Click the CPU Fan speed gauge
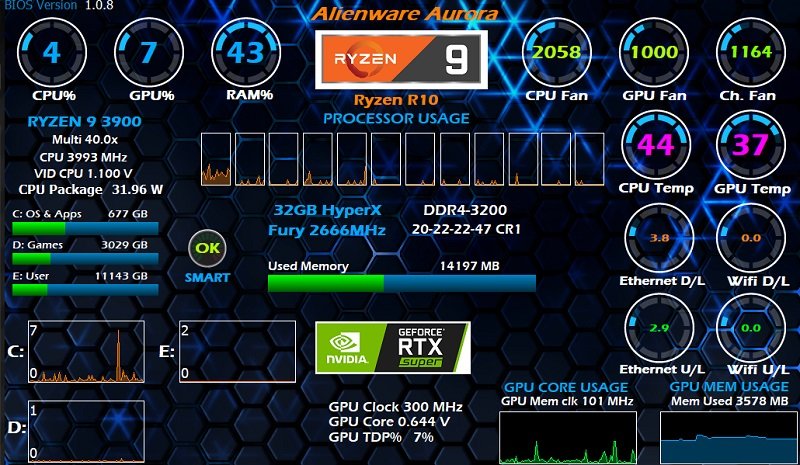This screenshot has height=465, width=800. 556,52
